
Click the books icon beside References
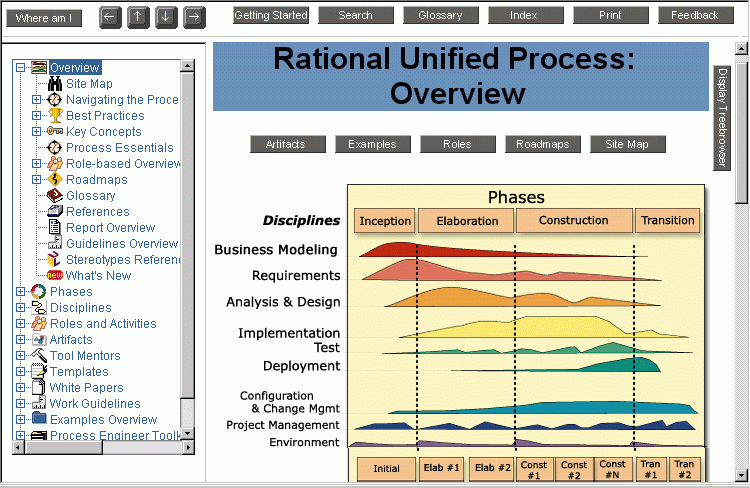coord(55,211)
